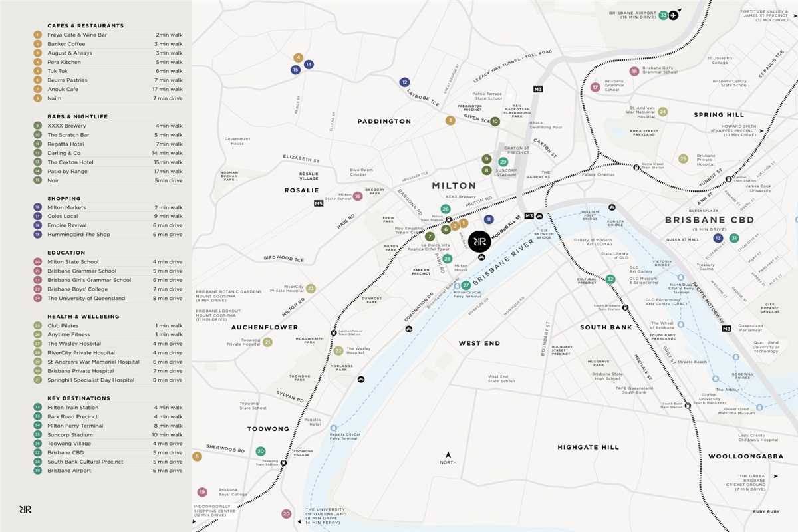
Task: Click map marker 18 at Brisbane Girl's Grammar School
Action: pyautogui.click(x=634, y=71)
